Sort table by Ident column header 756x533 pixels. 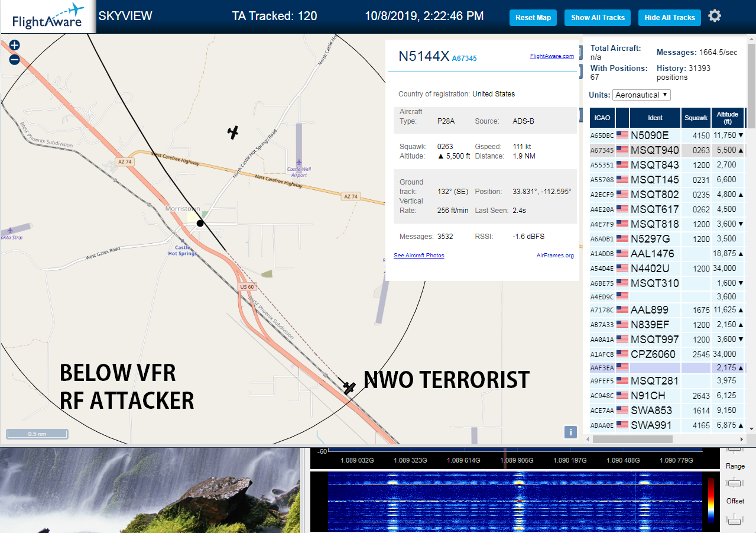[655, 118]
